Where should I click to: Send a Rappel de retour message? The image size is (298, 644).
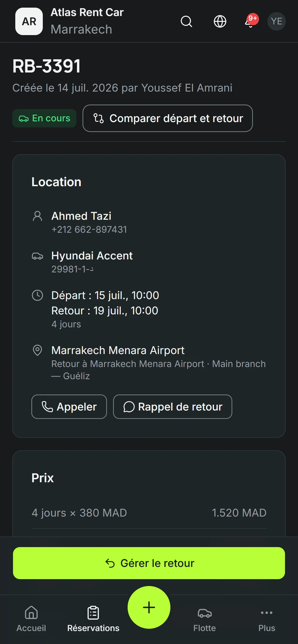tap(173, 407)
